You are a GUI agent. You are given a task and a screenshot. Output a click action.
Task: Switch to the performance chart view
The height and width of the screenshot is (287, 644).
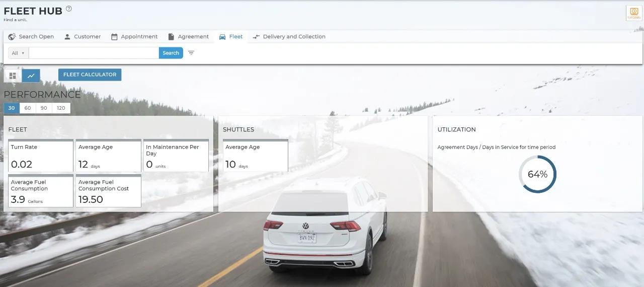point(31,76)
